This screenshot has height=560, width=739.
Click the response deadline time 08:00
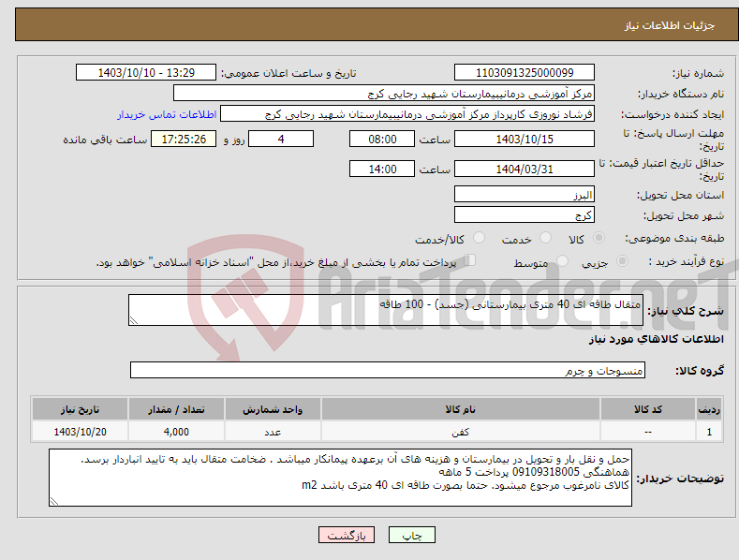(x=382, y=139)
